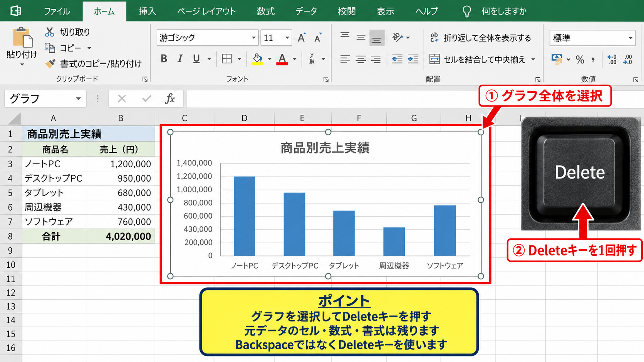The width and height of the screenshot is (644, 362).
Task: Click the Comma style icon
Action: coord(593,59)
